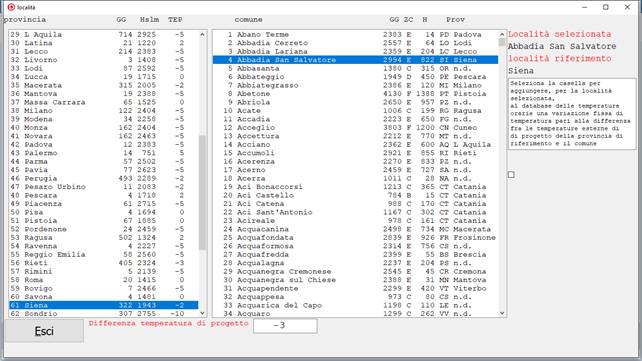Click up arrow of provincia list scrollbar
Image resolution: width=642 pixels, height=361 pixels.
point(202,34)
